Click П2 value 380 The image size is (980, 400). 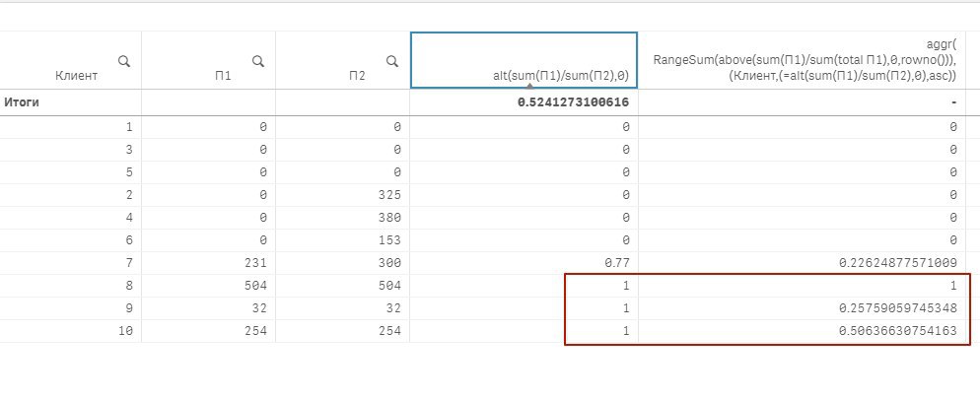point(389,218)
